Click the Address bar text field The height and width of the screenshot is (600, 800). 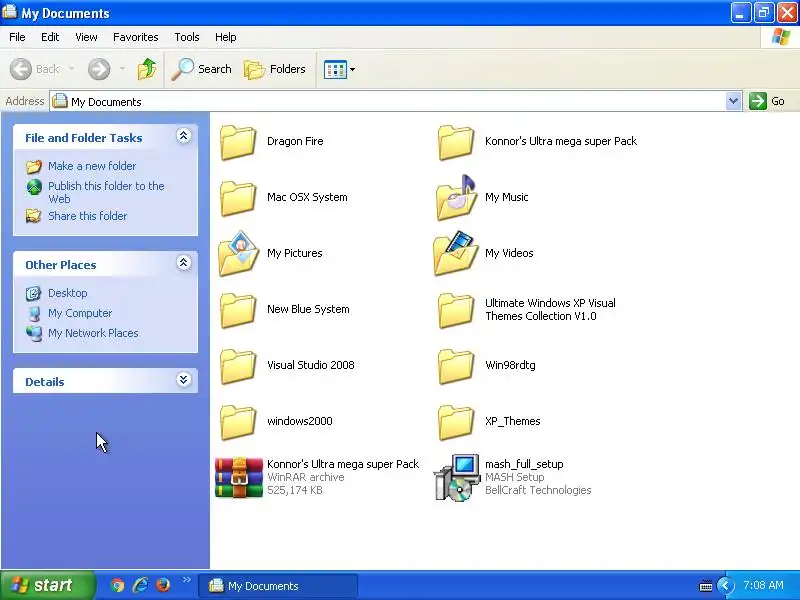click(x=388, y=102)
